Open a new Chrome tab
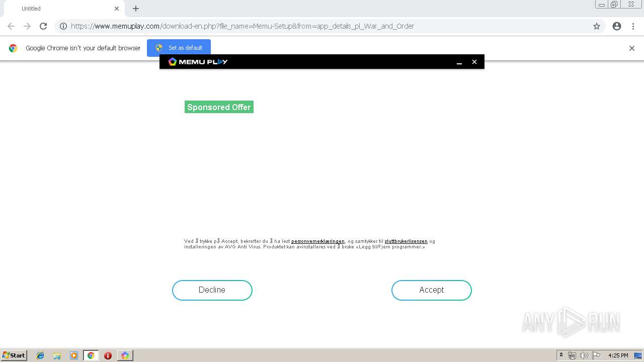 pos(136,9)
